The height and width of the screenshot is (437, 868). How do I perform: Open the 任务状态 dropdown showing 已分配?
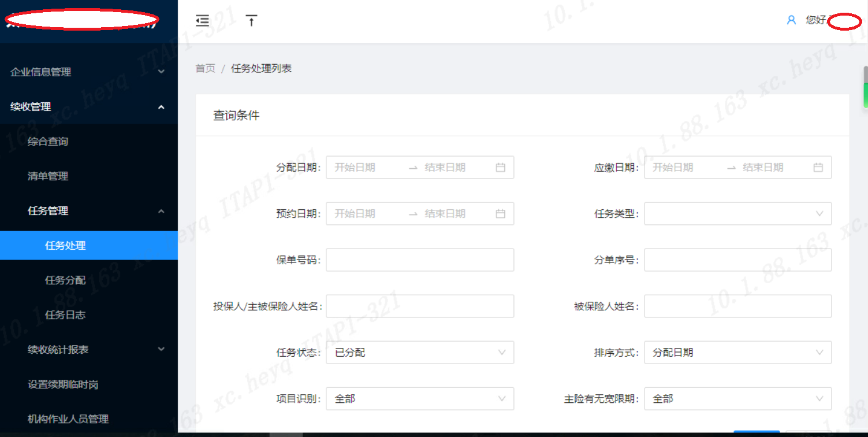(420, 353)
